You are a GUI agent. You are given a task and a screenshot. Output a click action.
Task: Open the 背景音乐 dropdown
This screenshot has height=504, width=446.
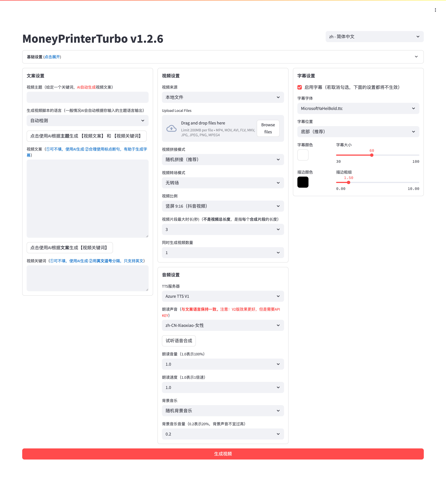[222, 411]
